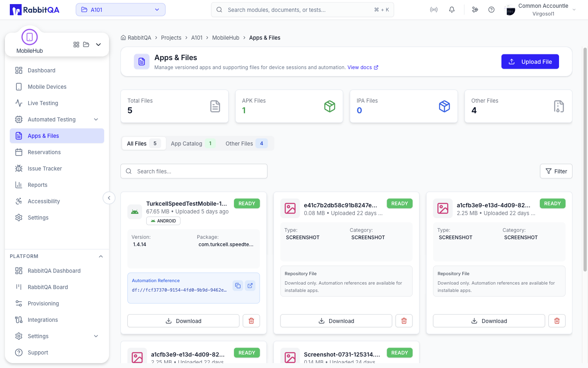
Task: Click the Search files input field
Action: [x=194, y=171]
